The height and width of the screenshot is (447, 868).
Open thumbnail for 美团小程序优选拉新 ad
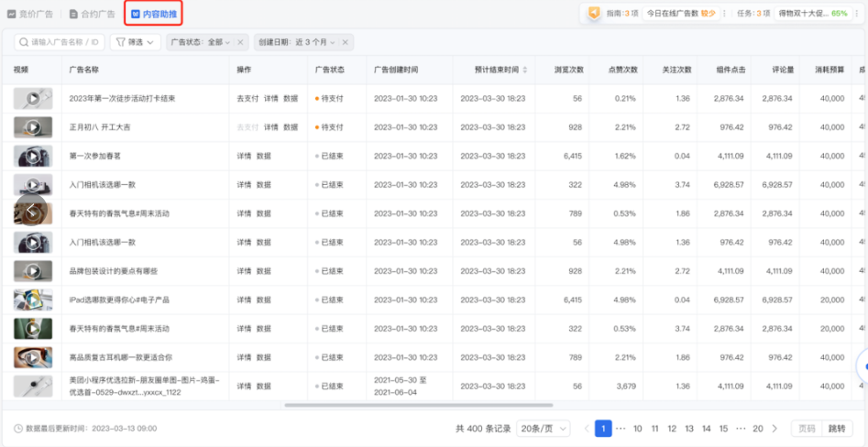click(33, 387)
